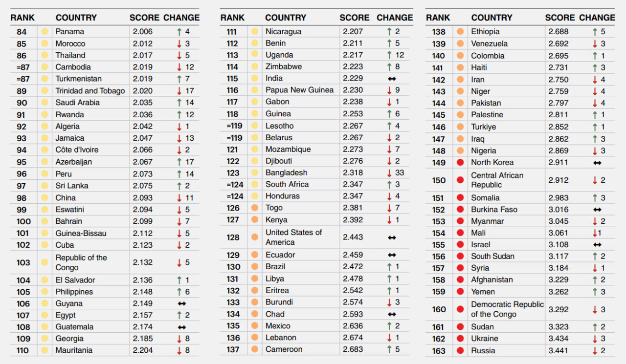
Task: Open the Democratic Republic of the Congo entry
Action: pos(507,309)
